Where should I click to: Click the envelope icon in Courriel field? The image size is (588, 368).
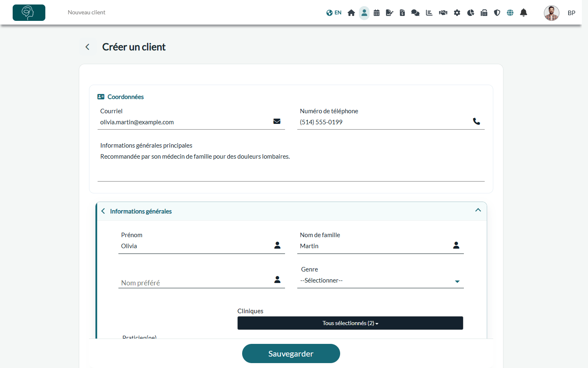coord(277,121)
